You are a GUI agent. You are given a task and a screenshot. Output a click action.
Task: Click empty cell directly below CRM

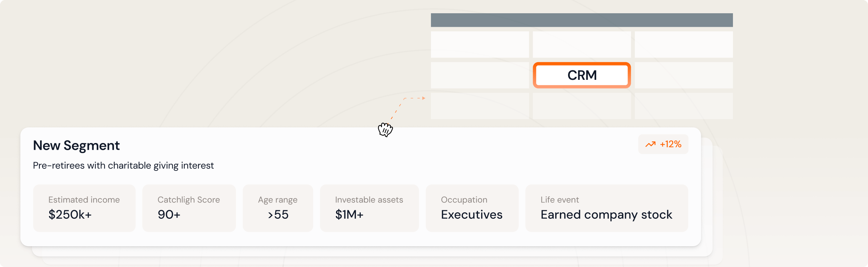click(582, 106)
